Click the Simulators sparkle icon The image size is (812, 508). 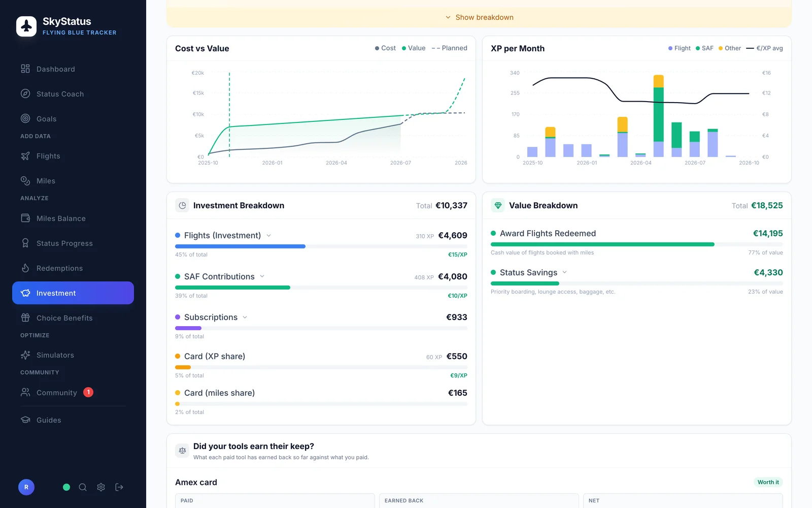pos(25,355)
